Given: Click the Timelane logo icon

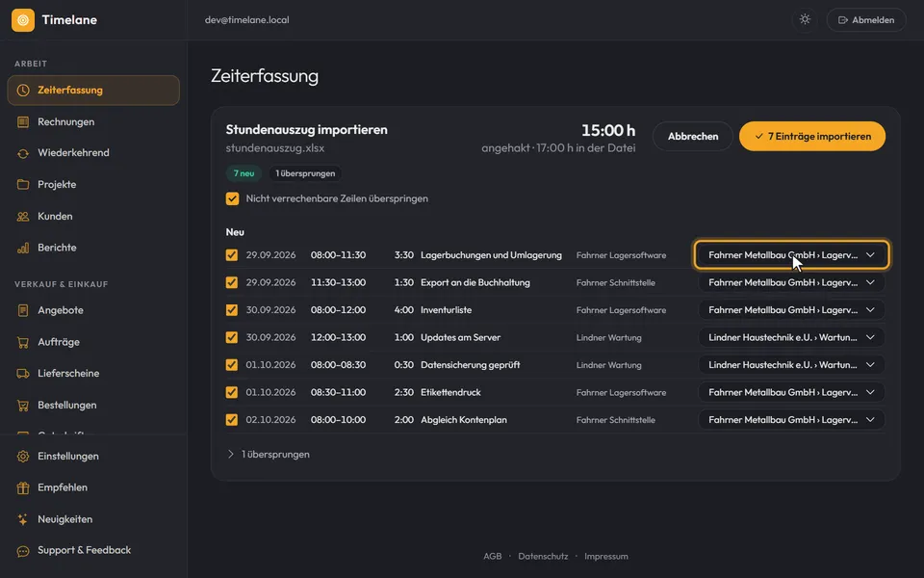Looking at the screenshot, I should [23, 20].
